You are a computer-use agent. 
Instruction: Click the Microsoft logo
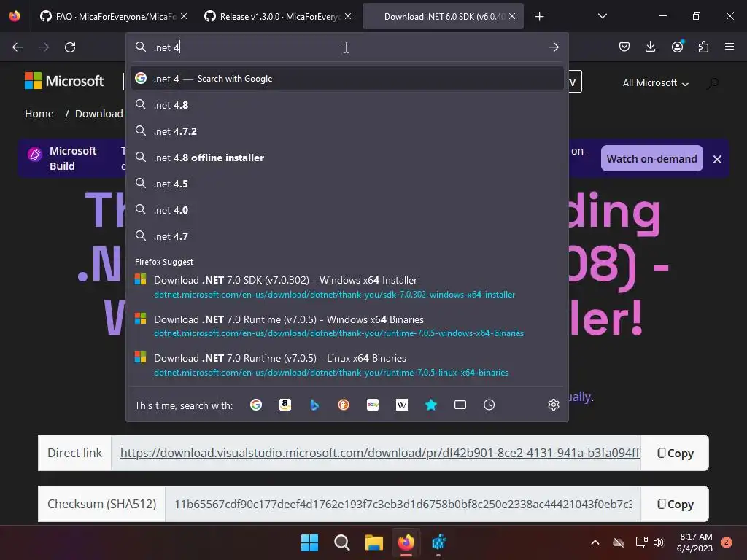point(64,81)
